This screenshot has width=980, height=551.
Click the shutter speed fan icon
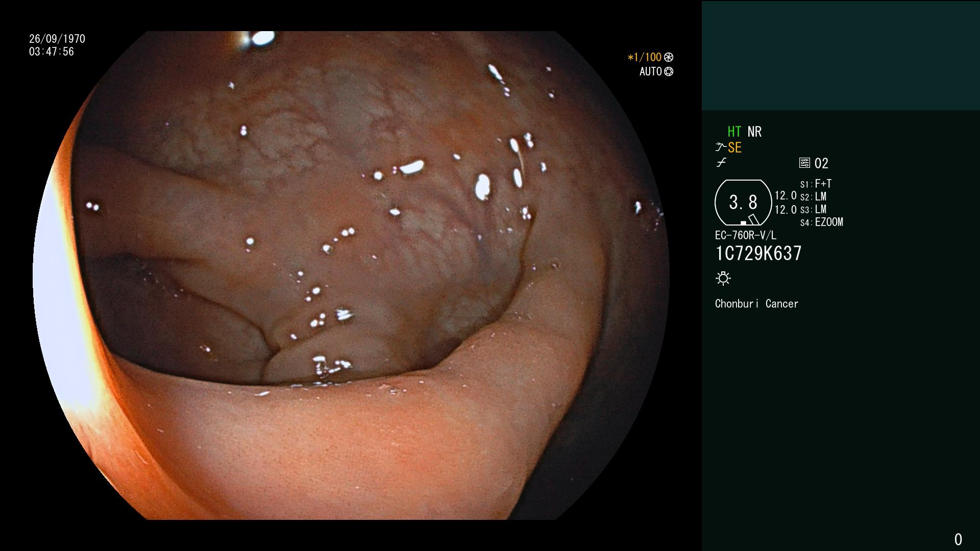click(669, 57)
